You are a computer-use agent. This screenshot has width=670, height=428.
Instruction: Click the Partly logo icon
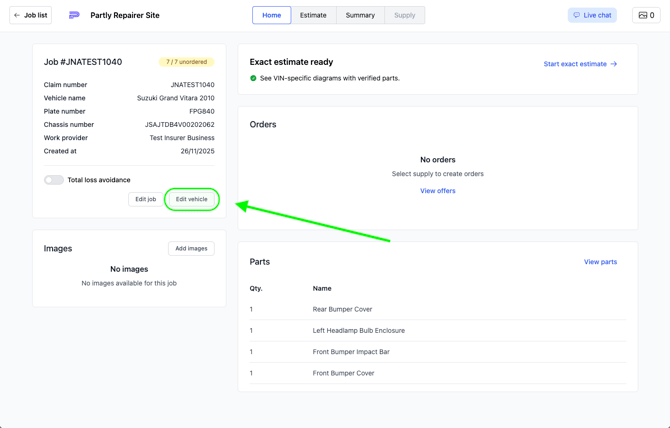coord(74,15)
